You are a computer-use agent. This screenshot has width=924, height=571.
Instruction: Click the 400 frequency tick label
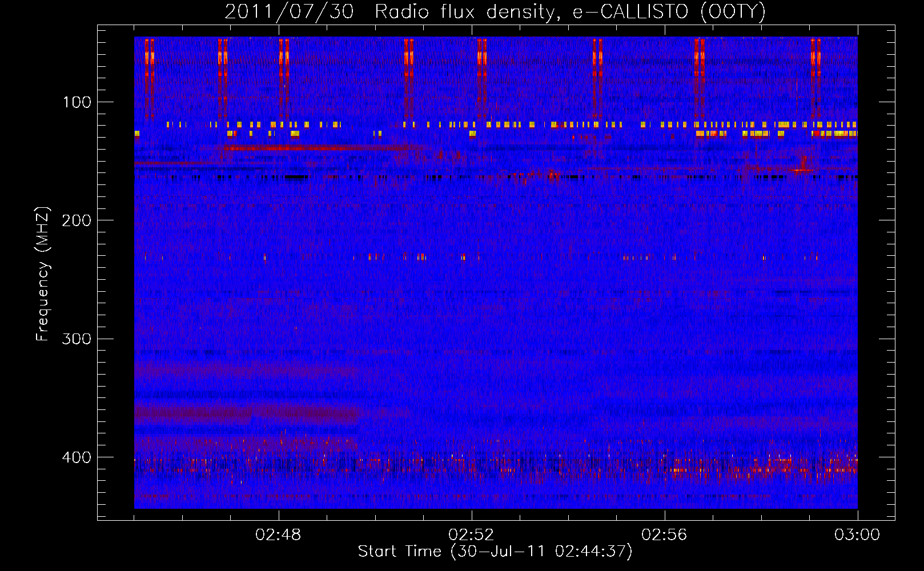(77, 457)
